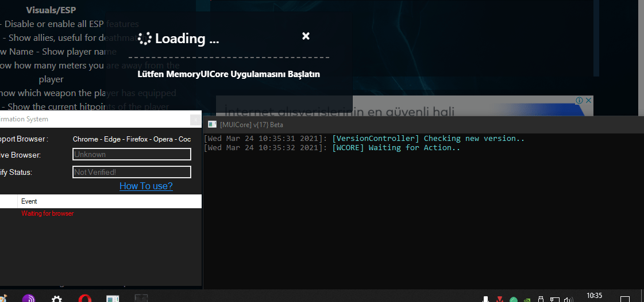
Task: Click the spinning Loading indicator icon
Action: 145,39
